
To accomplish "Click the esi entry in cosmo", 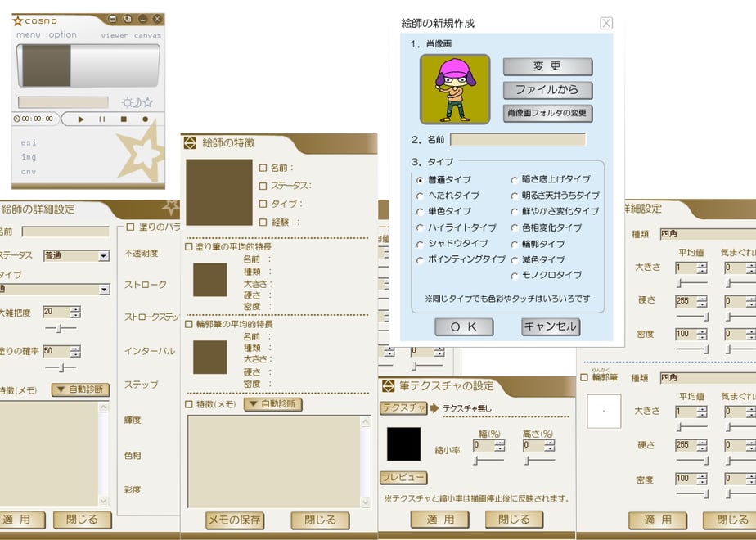I will pos(29,142).
